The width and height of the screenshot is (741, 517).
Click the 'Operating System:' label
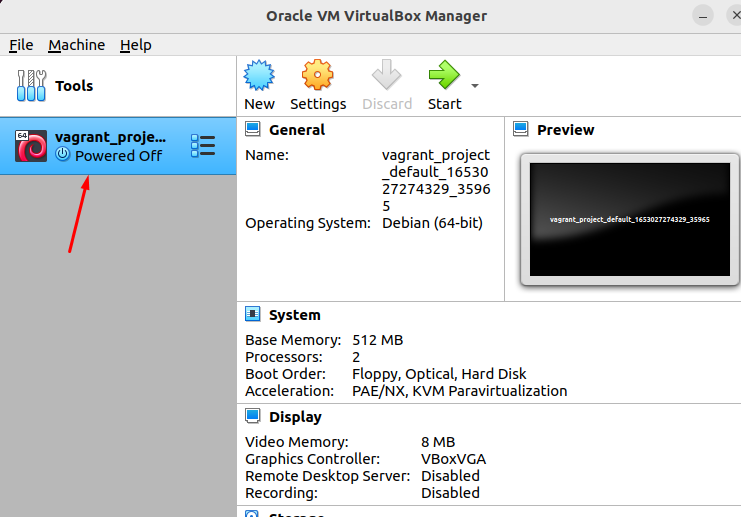[308, 223]
